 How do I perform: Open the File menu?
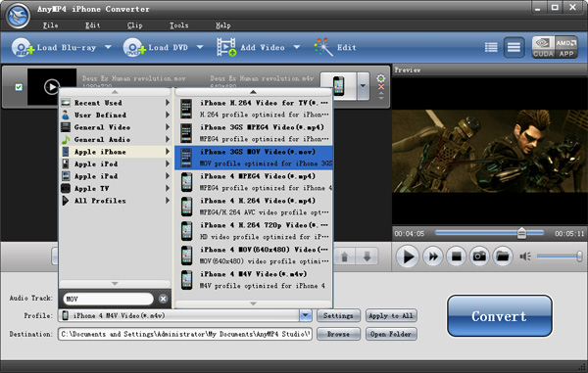50,25
